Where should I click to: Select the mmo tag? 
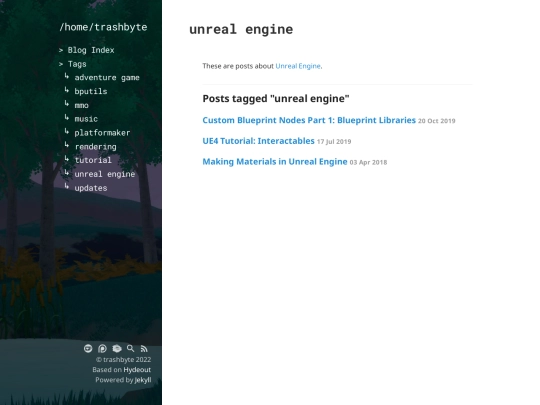click(x=82, y=105)
